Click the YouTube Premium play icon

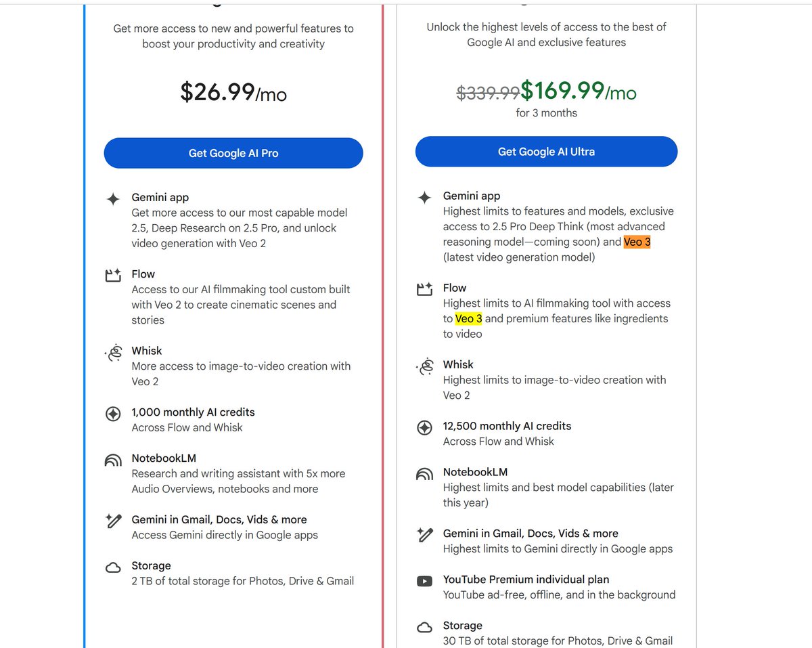click(424, 581)
